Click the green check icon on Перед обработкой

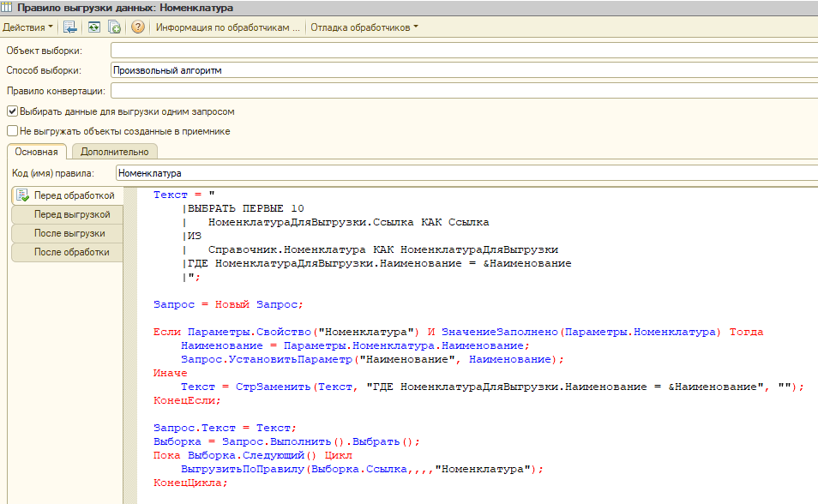coord(22,195)
